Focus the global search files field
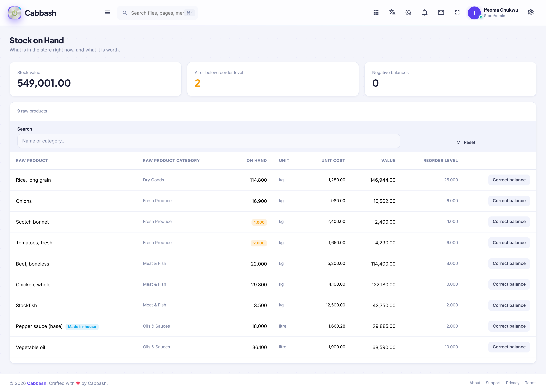The image size is (546, 392). coord(157,13)
